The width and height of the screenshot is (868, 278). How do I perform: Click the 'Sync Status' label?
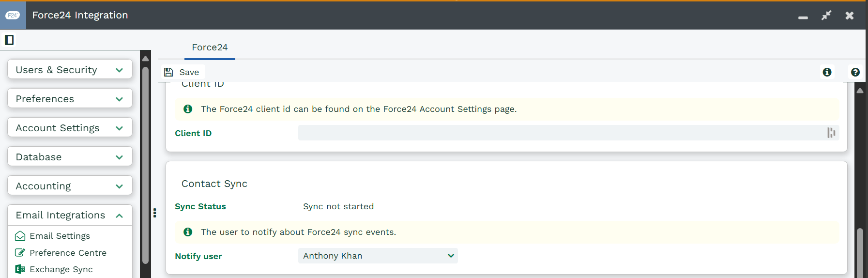point(200,206)
